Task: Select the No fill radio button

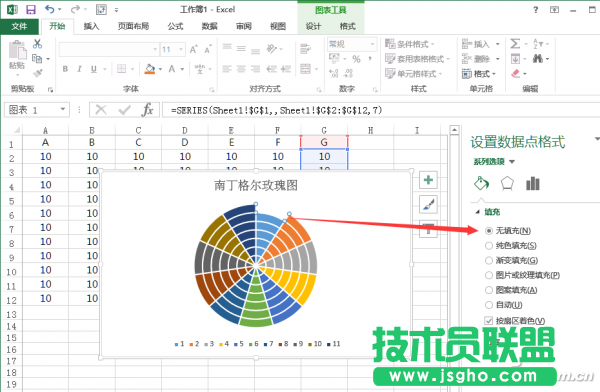Action: (489, 231)
